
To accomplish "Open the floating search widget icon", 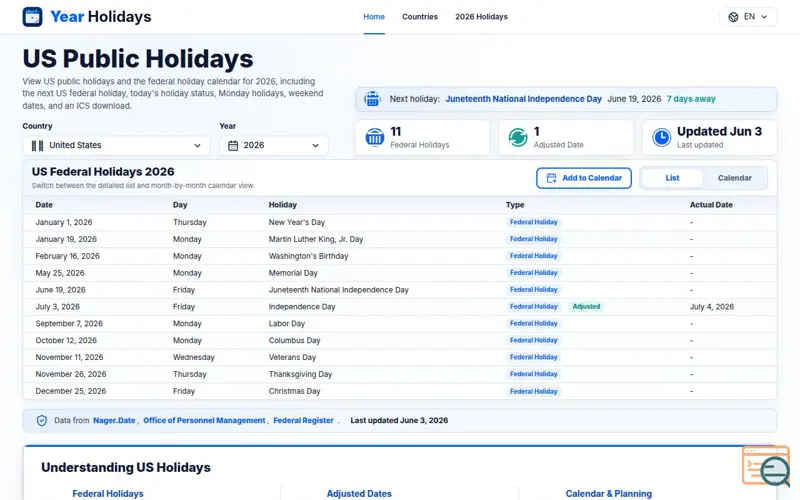I will [x=766, y=465].
